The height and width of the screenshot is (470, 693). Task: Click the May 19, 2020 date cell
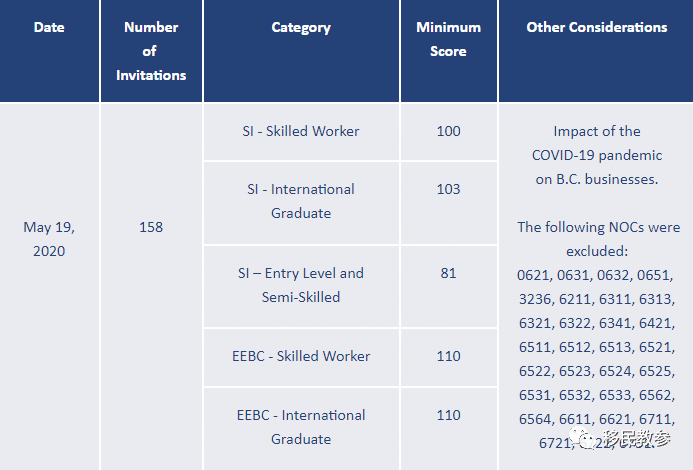49,239
